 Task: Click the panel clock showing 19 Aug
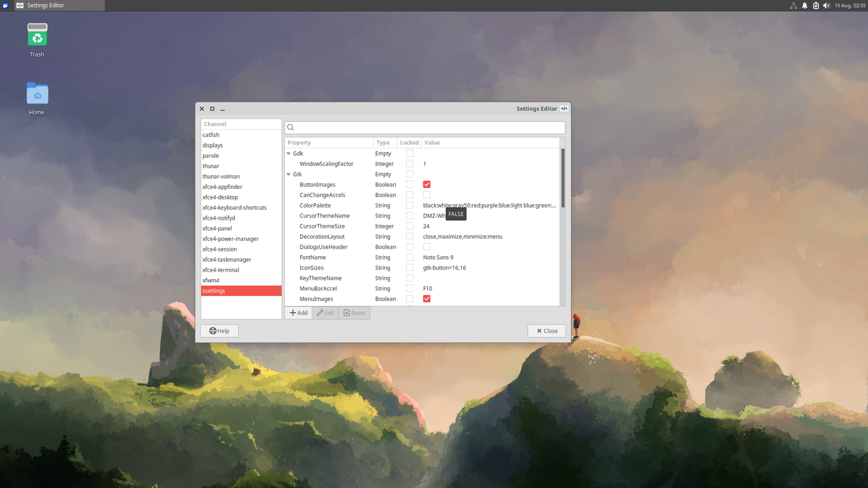pyautogui.click(x=849, y=5)
